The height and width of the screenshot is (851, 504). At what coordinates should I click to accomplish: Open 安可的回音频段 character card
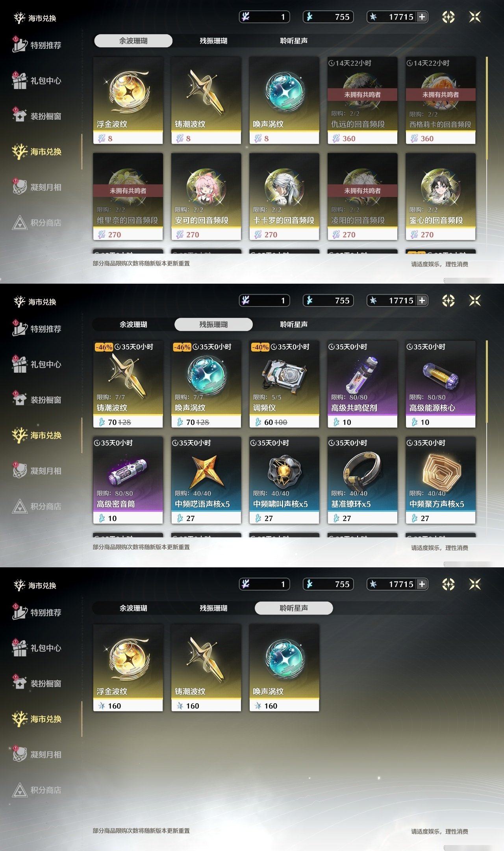[x=206, y=197]
